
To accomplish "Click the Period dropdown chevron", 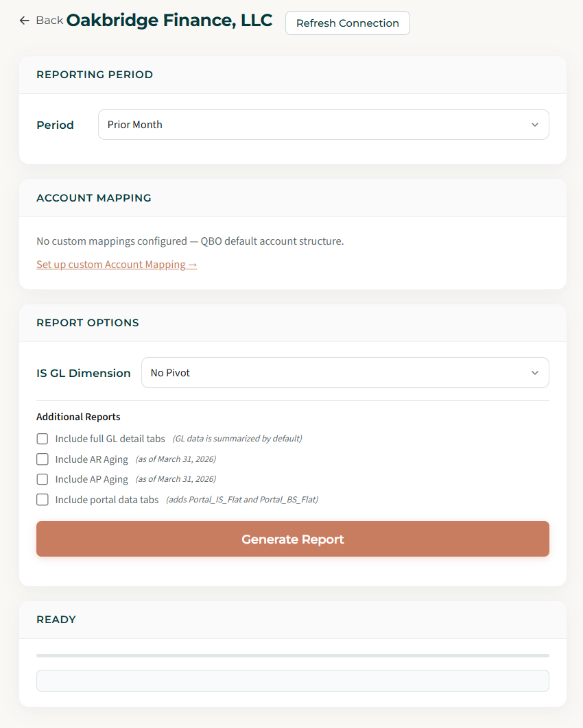I will click(x=535, y=125).
